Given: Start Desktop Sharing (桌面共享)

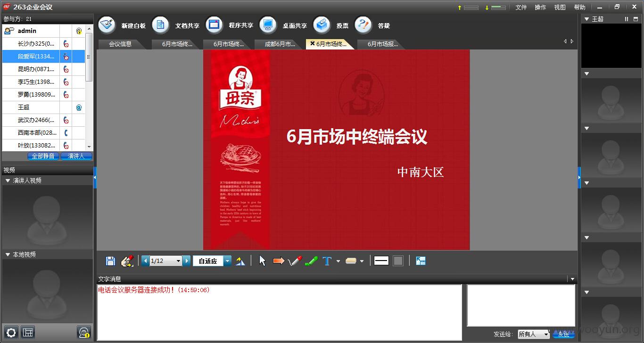Looking at the screenshot, I should tap(268, 25).
